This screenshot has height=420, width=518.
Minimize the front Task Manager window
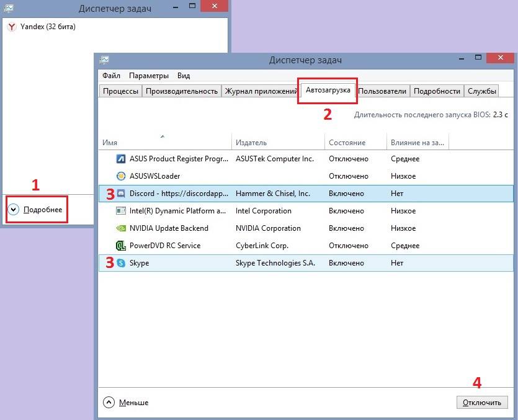[462, 58]
